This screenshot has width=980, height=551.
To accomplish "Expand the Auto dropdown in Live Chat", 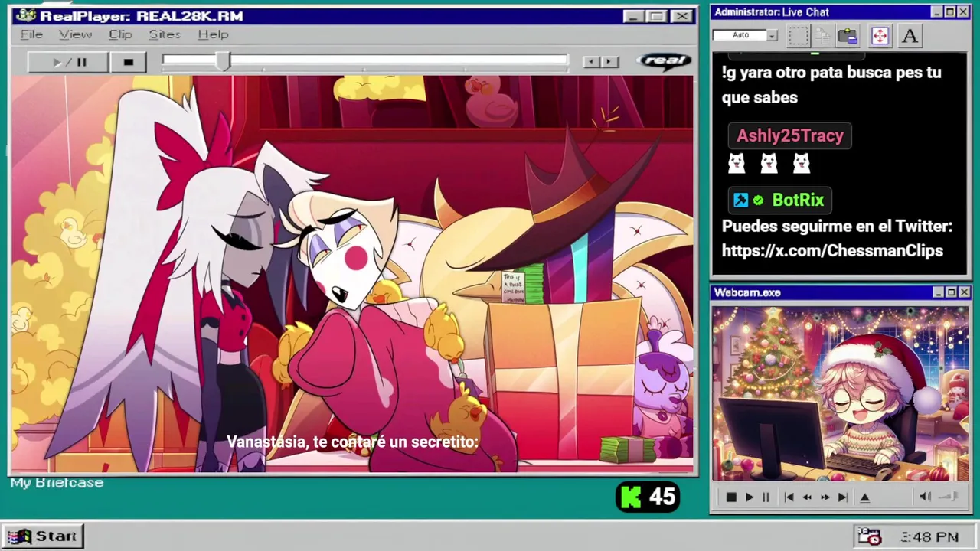I will (x=773, y=35).
